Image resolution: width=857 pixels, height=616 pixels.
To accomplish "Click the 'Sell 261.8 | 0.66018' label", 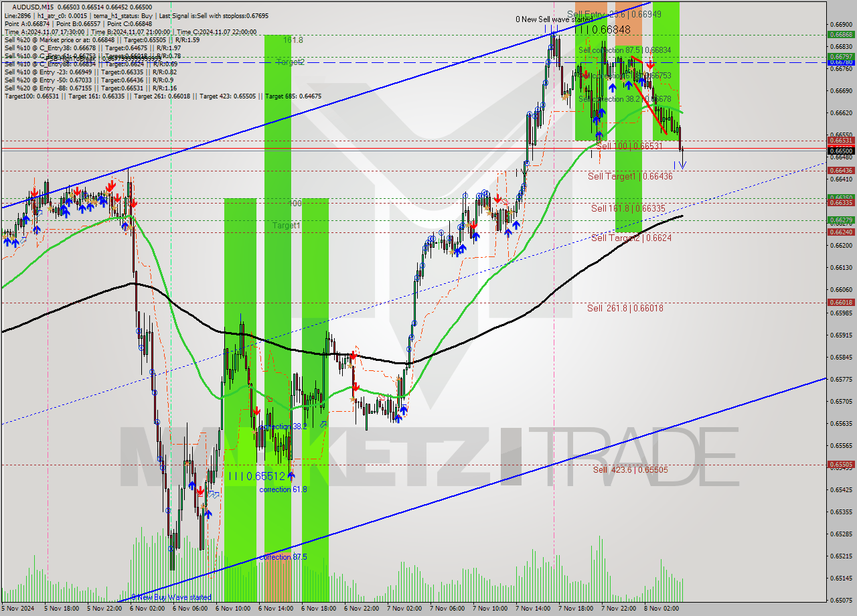I will coord(625,308).
